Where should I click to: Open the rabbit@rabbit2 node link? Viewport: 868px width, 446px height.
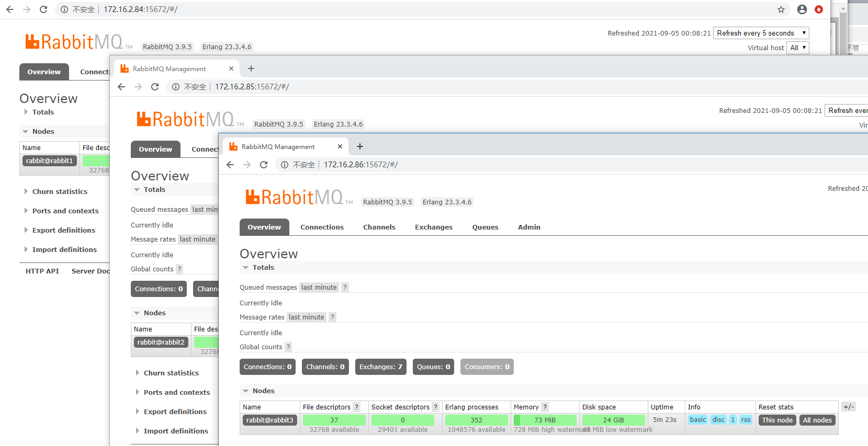pyautogui.click(x=161, y=342)
